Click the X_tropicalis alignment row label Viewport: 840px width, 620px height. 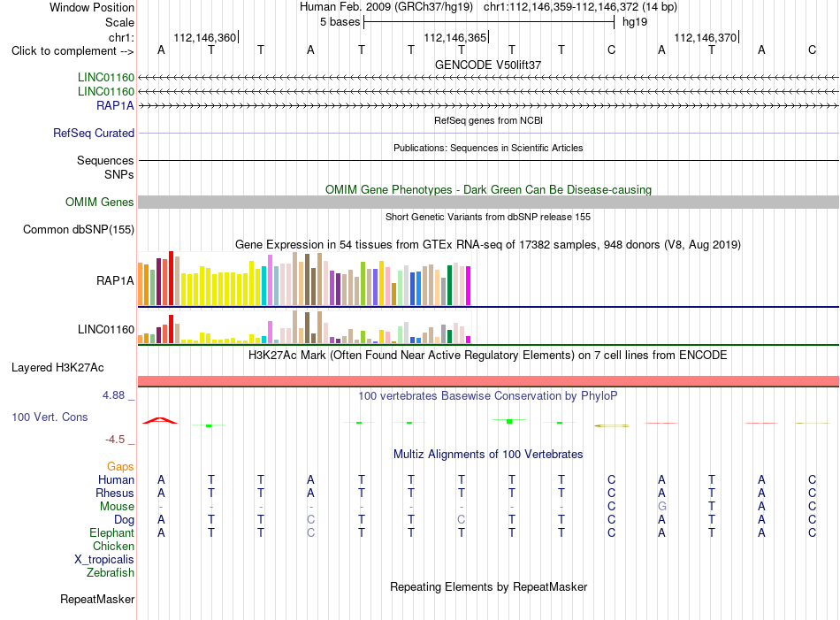pos(104,560)
